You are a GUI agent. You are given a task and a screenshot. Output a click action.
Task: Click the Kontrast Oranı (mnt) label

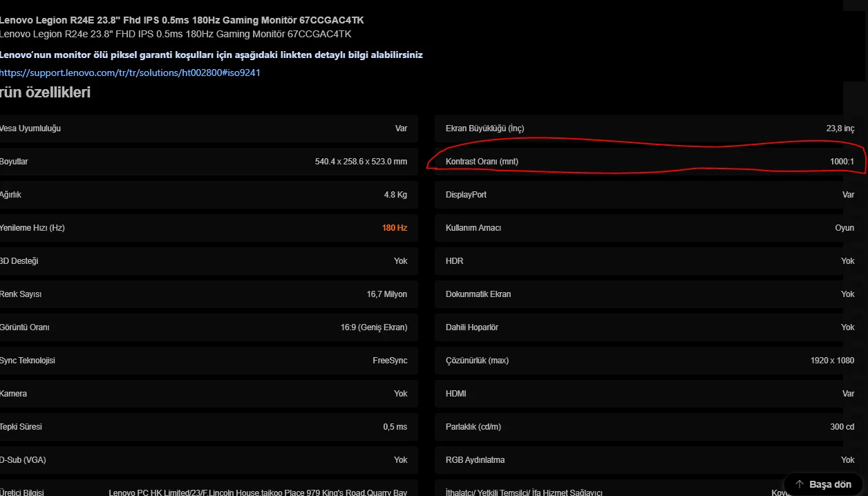click(x=482, y=162)
